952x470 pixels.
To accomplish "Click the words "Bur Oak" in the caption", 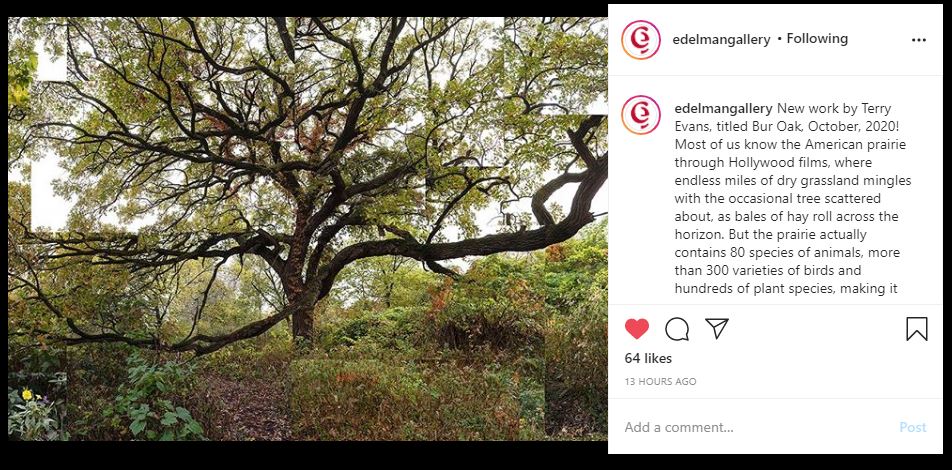I will click(759, 126).
